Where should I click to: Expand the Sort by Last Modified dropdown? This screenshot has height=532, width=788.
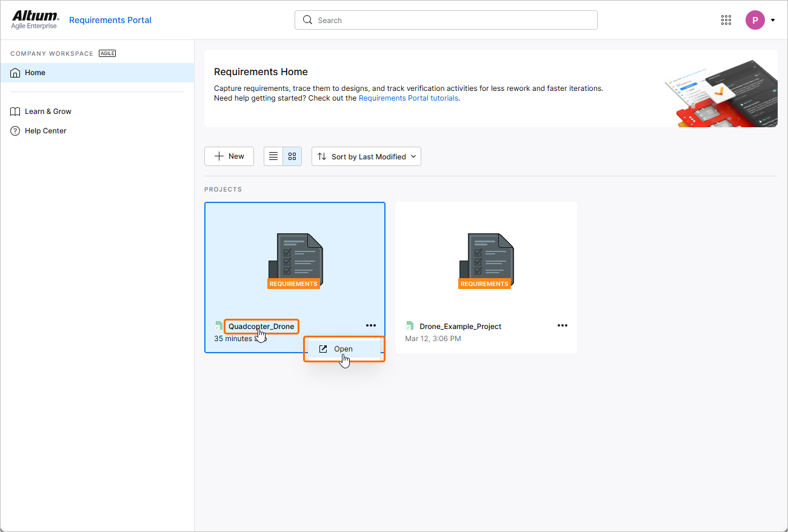366,156
